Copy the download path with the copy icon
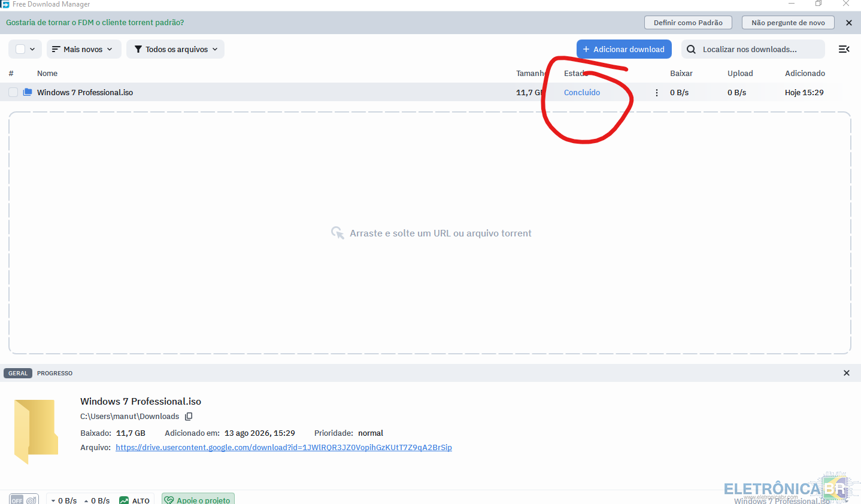 (x=189, y=417)
